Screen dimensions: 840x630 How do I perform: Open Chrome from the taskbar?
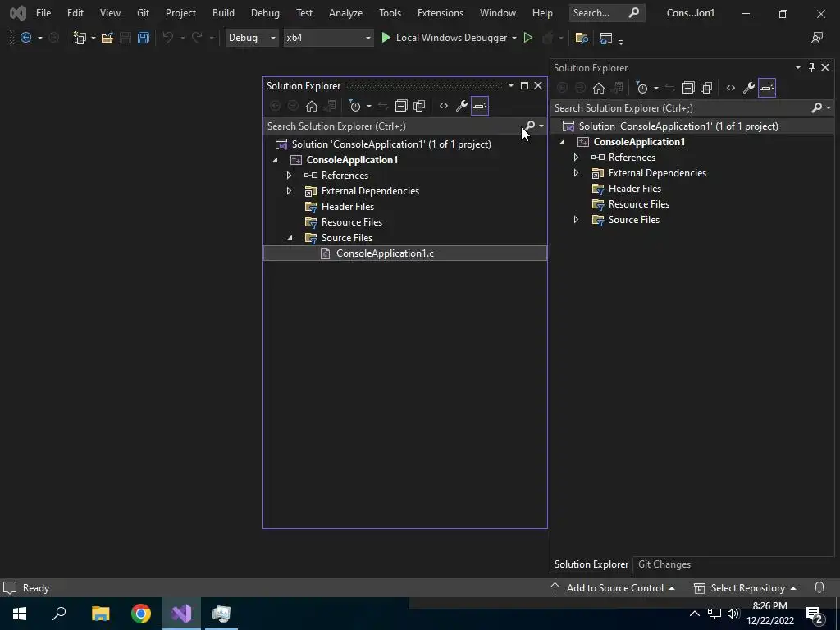141,614
